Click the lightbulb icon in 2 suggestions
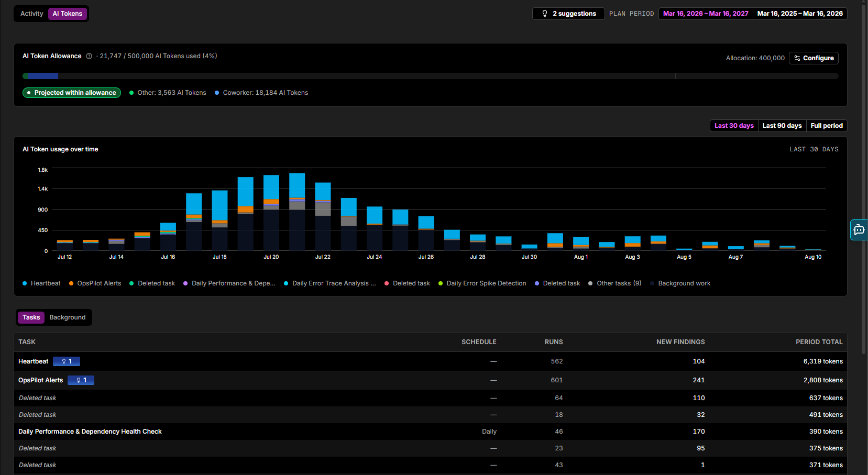This screenshot has width=868, height=475. (545, 14)
